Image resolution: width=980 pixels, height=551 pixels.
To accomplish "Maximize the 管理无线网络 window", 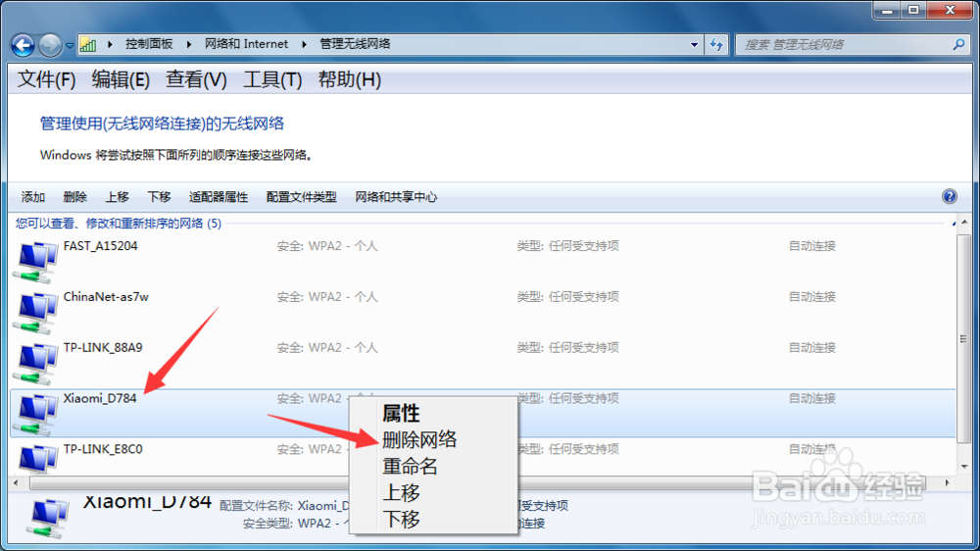I will pyautogui.click(x=913, y=10).
